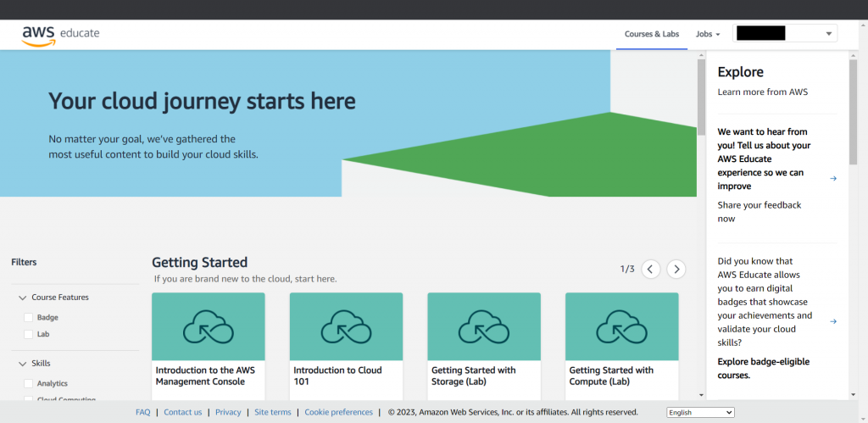Open the Site terms footer link
868x423 pixels.
[273, 412]
